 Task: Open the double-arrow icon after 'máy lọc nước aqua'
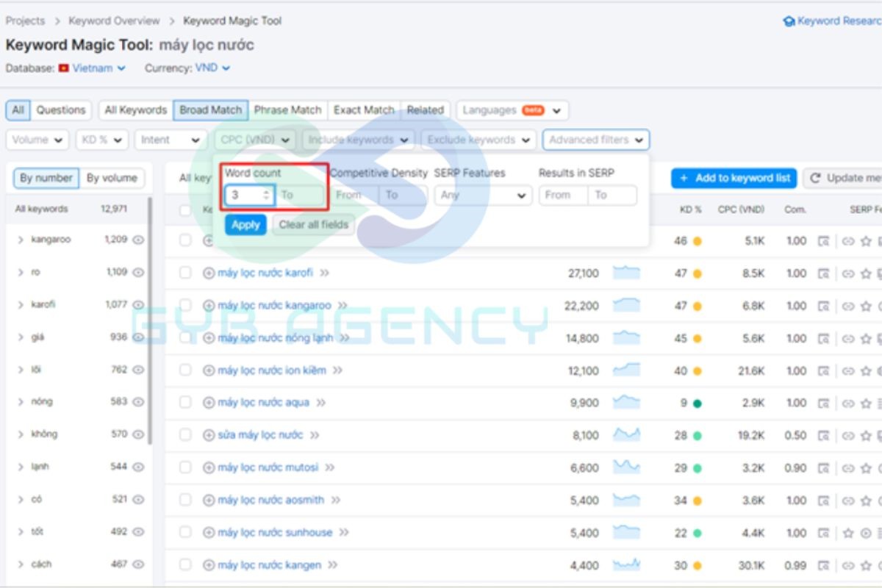pyautogui.click(x=320, y=403)
